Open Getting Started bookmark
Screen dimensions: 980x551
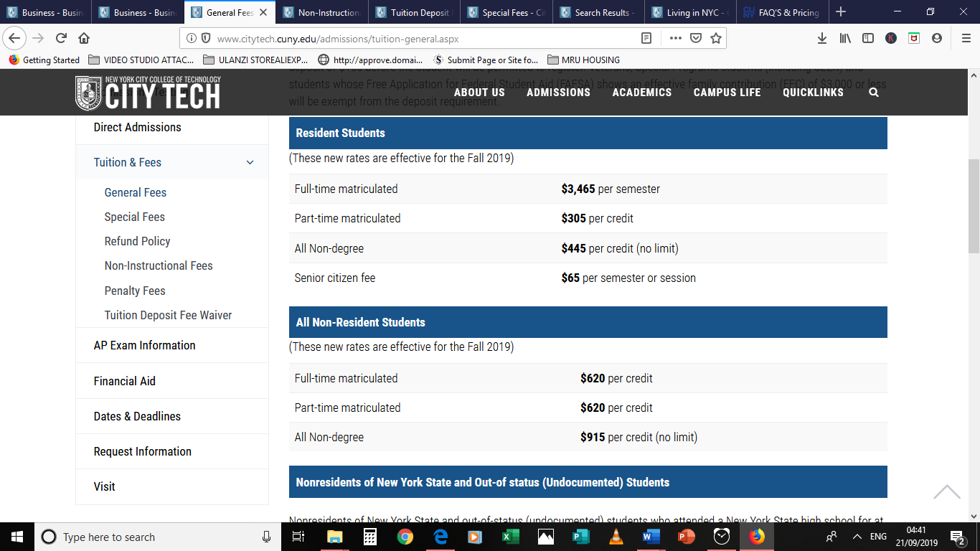pos(44,60)
